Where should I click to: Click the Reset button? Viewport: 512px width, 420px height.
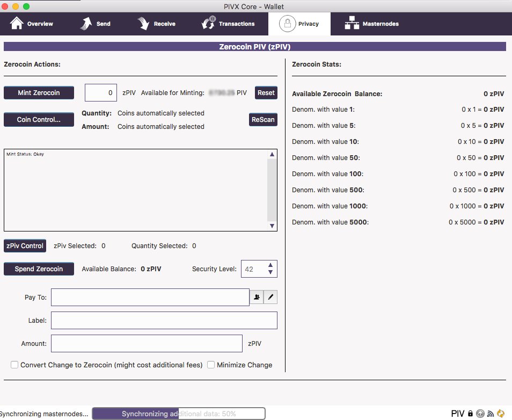pyautogui.click(x=266, y=93)
